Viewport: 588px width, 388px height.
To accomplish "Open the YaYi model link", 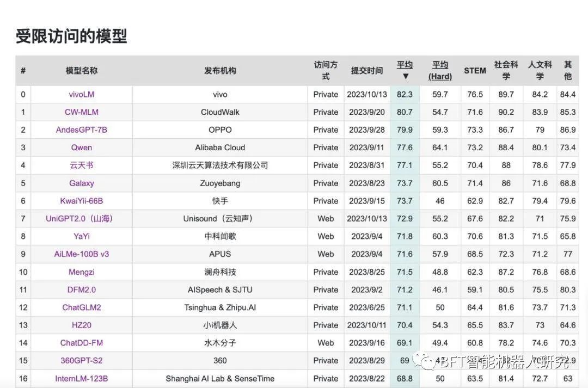I will 81,236.
